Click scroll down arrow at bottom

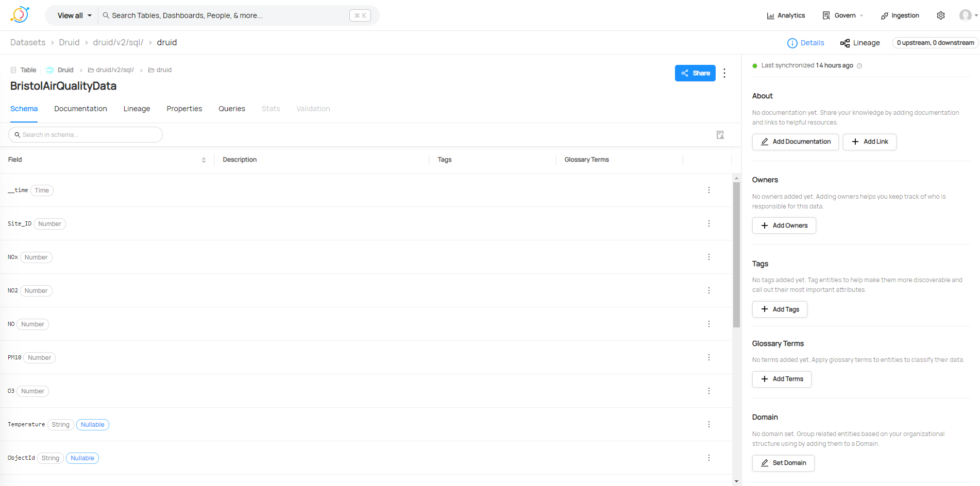click(x=736, y=481)
